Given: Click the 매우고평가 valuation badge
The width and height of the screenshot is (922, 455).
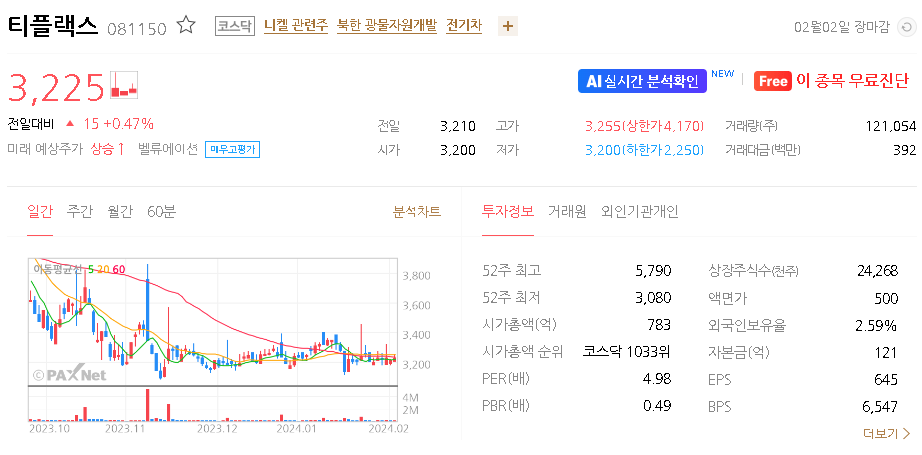Looking at the screenshot, I should pyautogui.click(x=232, y=150).
